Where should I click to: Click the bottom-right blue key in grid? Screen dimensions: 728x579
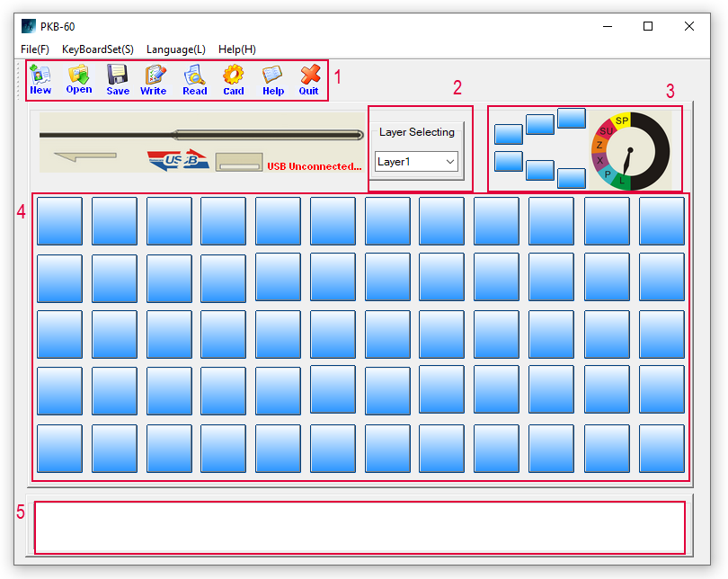coord(661,448)
